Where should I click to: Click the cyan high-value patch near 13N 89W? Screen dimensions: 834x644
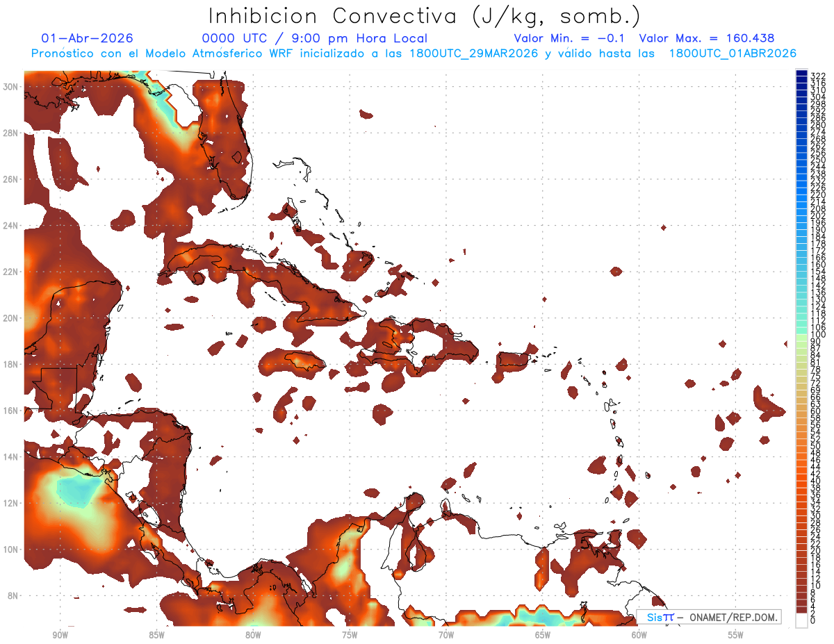(x=76, y=490)
